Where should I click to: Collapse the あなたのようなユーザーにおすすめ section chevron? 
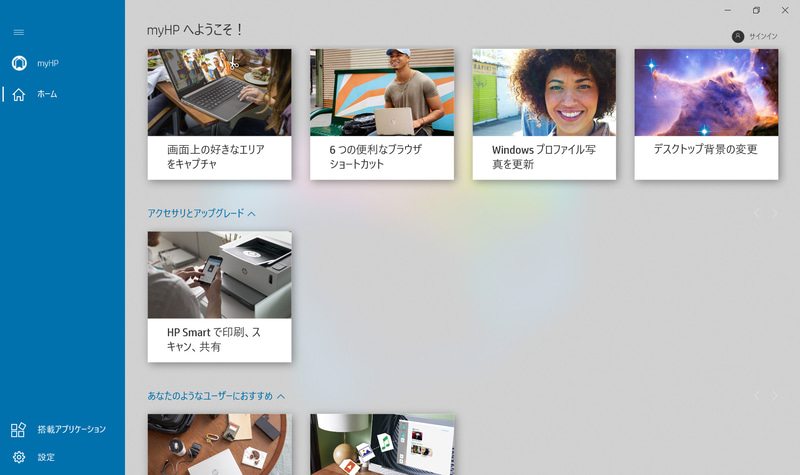[281, 396]
